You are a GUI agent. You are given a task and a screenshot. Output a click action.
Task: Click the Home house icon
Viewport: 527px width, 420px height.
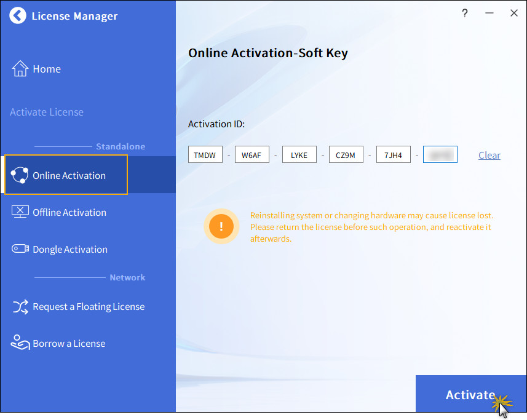[x=20, y=69]
